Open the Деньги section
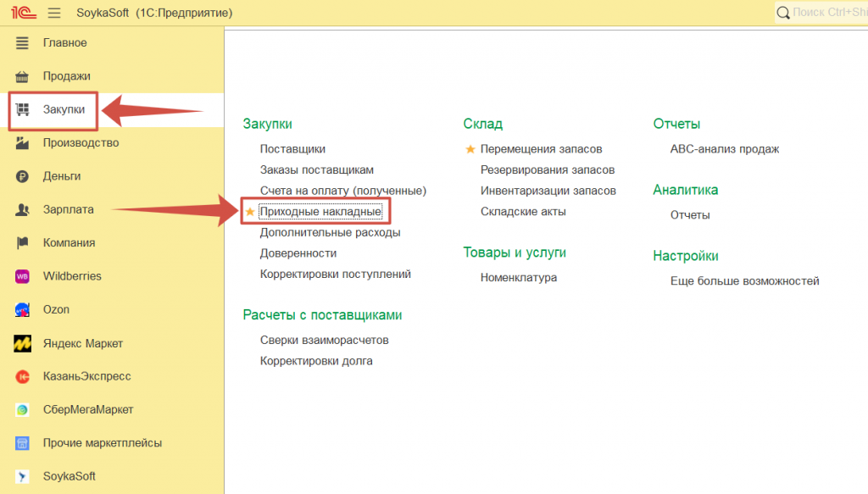Screen dimensions: 868x494 (62, 176)
